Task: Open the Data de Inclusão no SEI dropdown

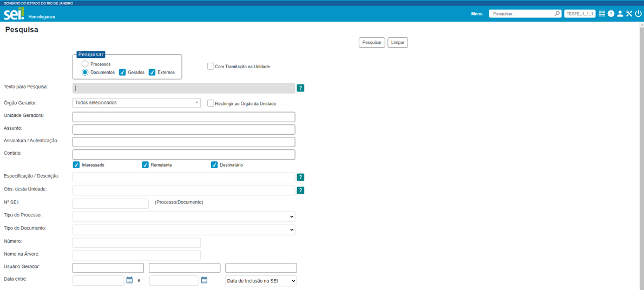Action: tap(261, 281)
